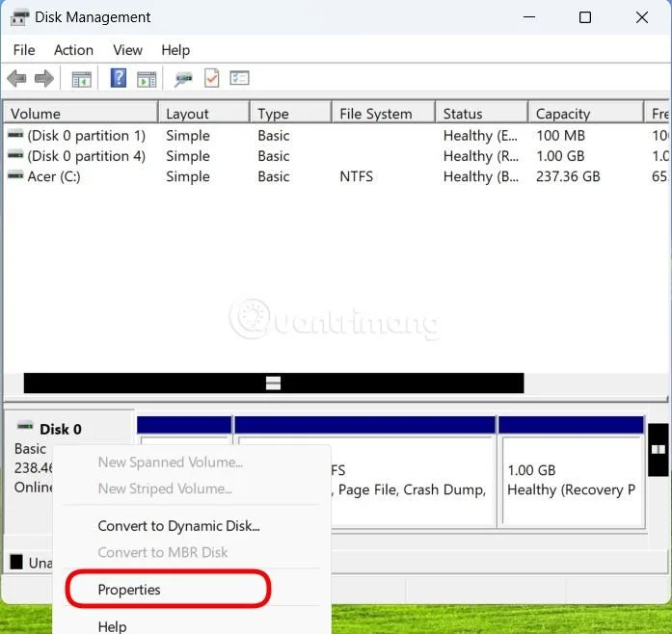The height and width of the screenshot is (634, 672).
Task: Click greyed New Striped Volume entry
Action: [165, 489]
